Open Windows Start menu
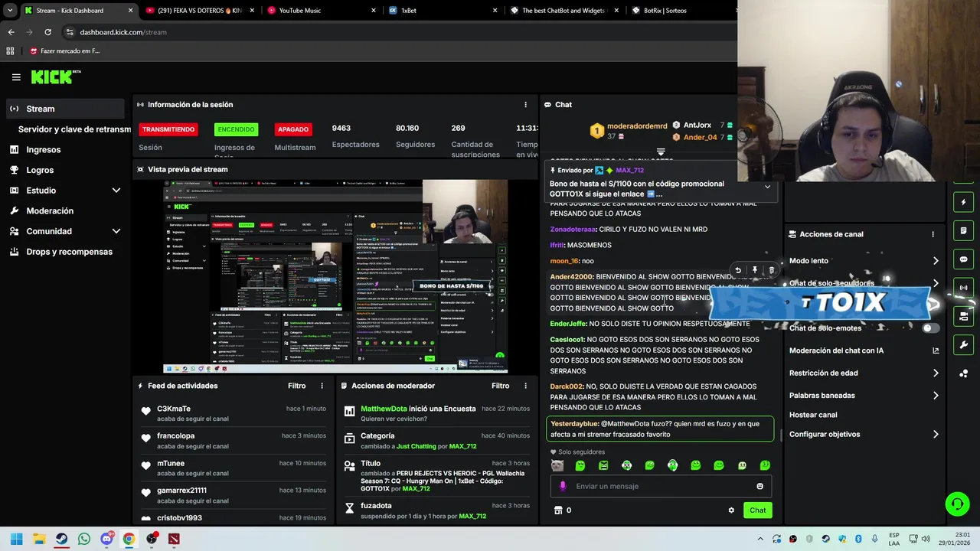Image resolution: width=980 pixels, height=551 pixels. point(17,539)
